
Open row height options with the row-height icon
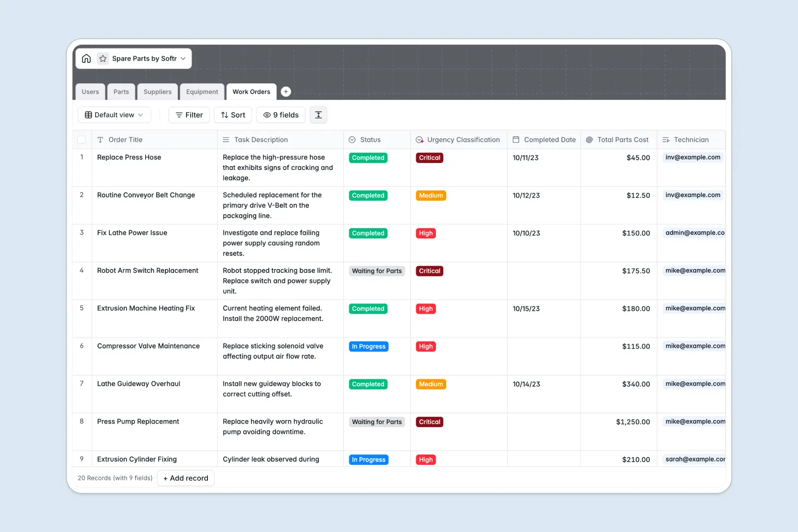(x=318, y=115)
